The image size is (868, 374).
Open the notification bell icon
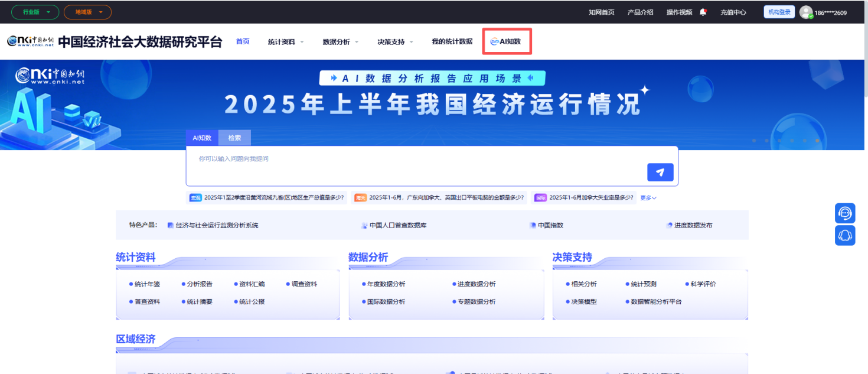point(703,12)
